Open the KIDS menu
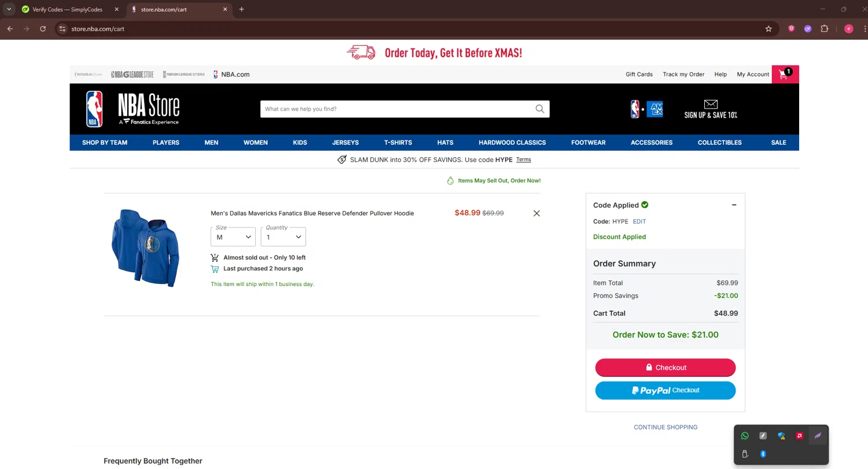The width and height of the screenshot is (868, 469). pos(300,142)
